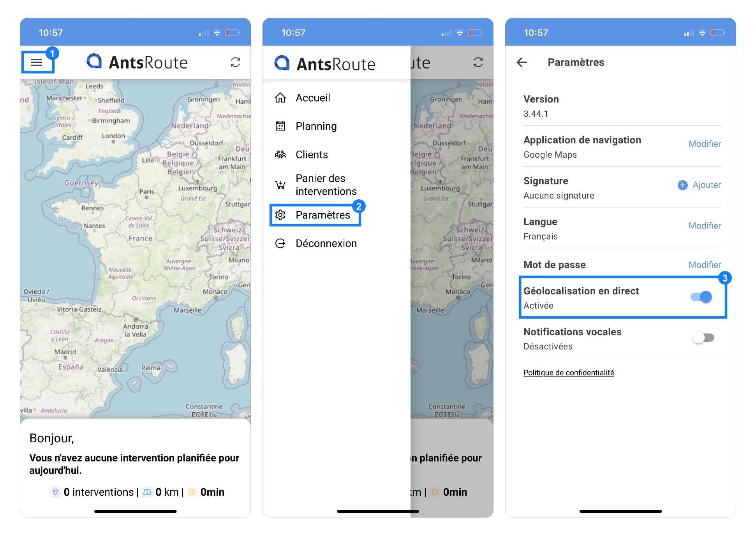Open the Politique de confidentialité link

569,373
